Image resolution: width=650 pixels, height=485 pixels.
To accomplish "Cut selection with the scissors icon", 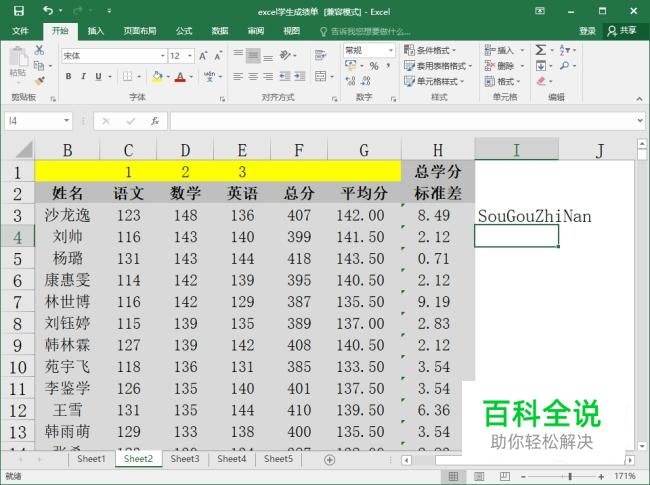I will click(39, 50).
